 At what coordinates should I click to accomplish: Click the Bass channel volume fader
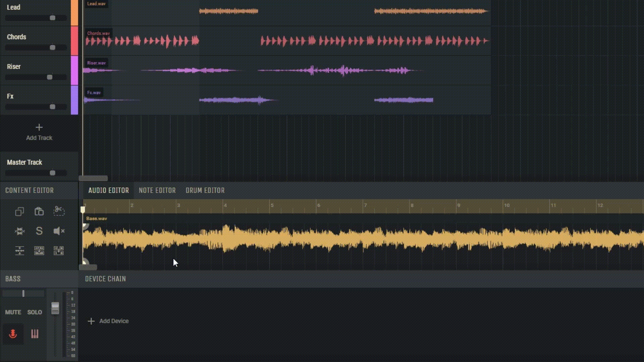click(55, 308)
